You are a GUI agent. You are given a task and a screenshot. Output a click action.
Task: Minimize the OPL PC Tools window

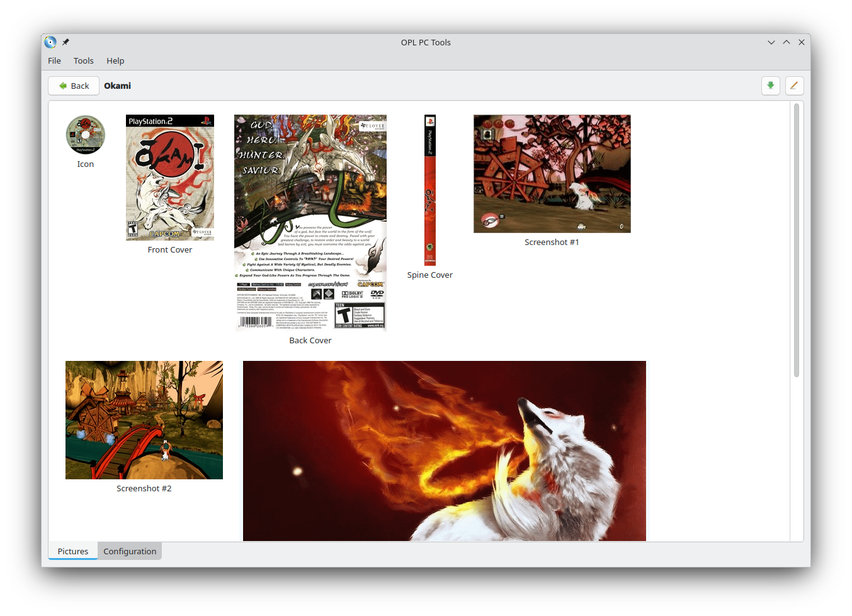click(771, 42)
